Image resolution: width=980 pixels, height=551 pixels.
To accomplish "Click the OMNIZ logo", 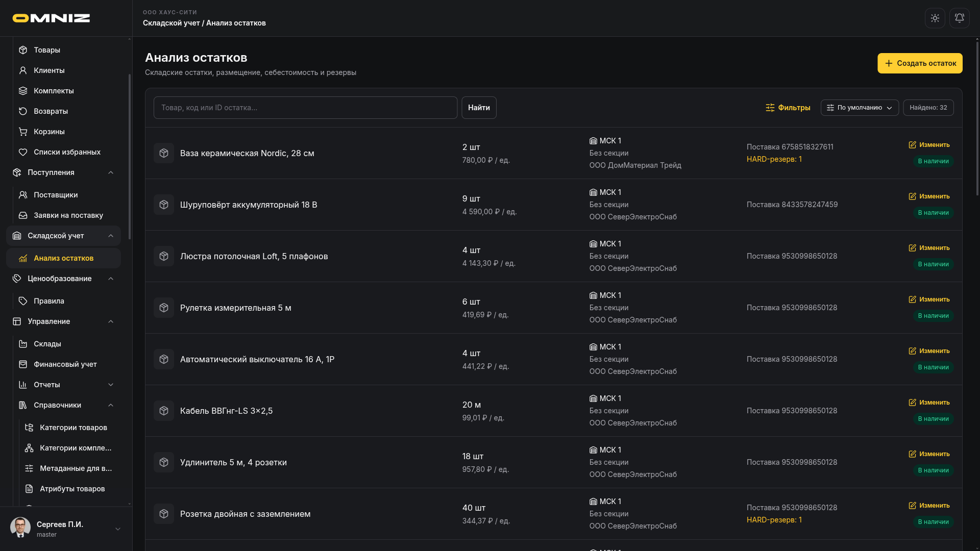I will point(51,18).
